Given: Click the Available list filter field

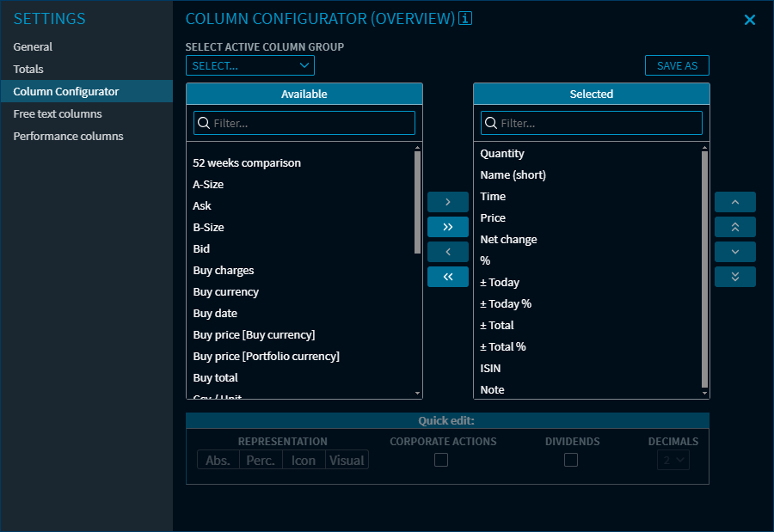Looking at the screenshot, I should 304,122.
